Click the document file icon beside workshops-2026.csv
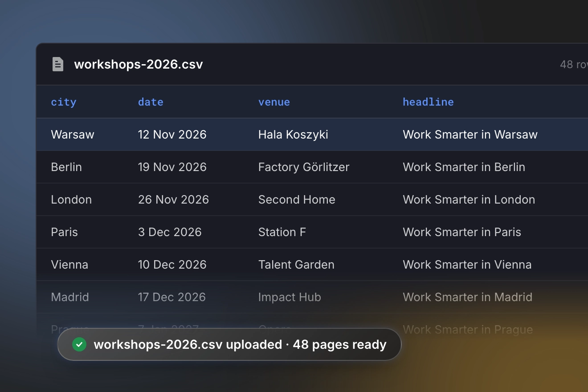 pos(58,64)
